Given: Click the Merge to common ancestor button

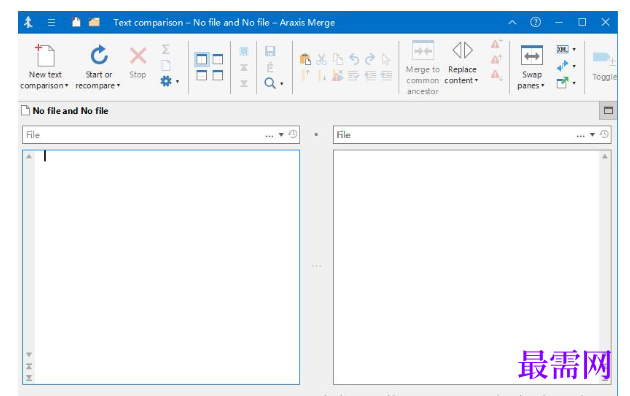Looking at the screenshot, I should tap(423, 67).
